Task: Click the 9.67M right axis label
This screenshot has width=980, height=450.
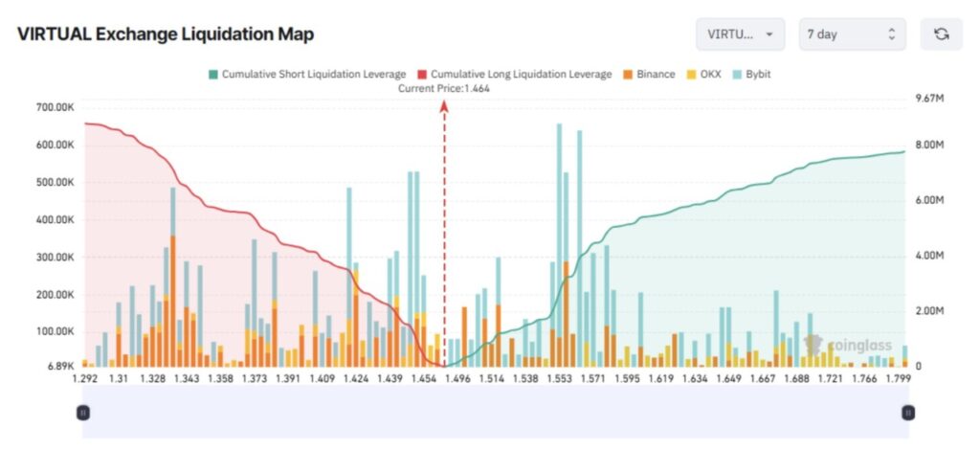Action: click(930, 100)
